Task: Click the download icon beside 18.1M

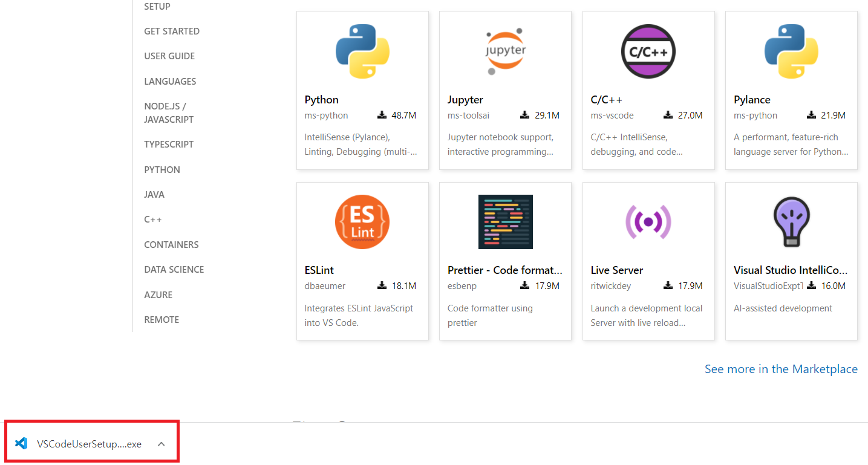Action: tap(382, 285)
